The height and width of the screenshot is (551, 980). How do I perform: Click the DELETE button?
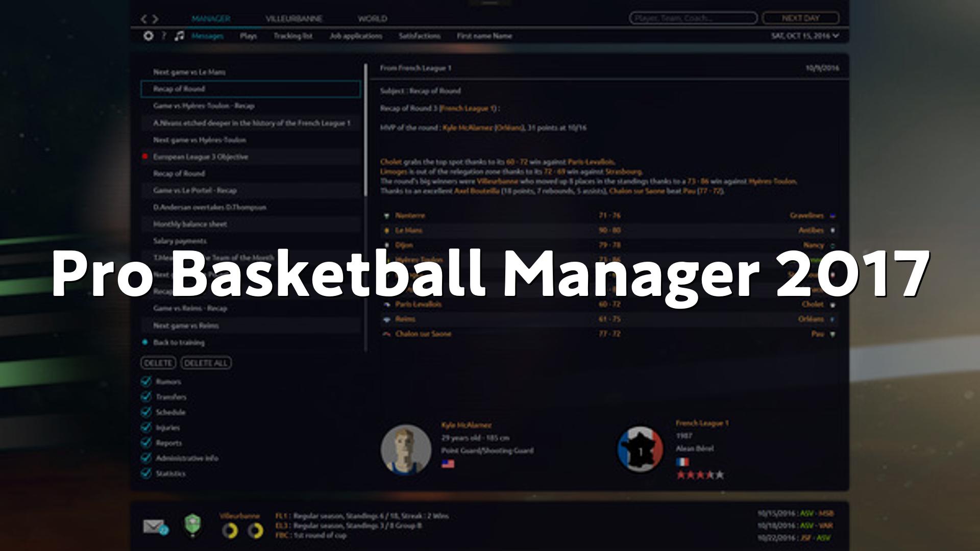coord(158,363)
